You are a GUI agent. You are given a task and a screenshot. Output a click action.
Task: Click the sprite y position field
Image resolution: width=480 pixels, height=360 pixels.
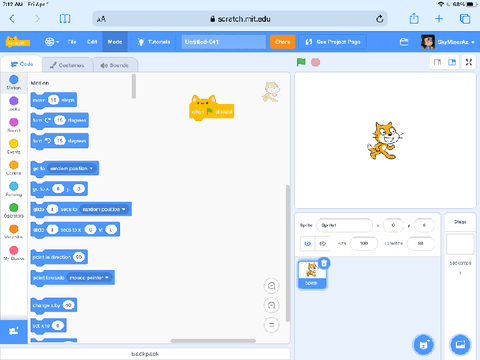click(424, 225)
